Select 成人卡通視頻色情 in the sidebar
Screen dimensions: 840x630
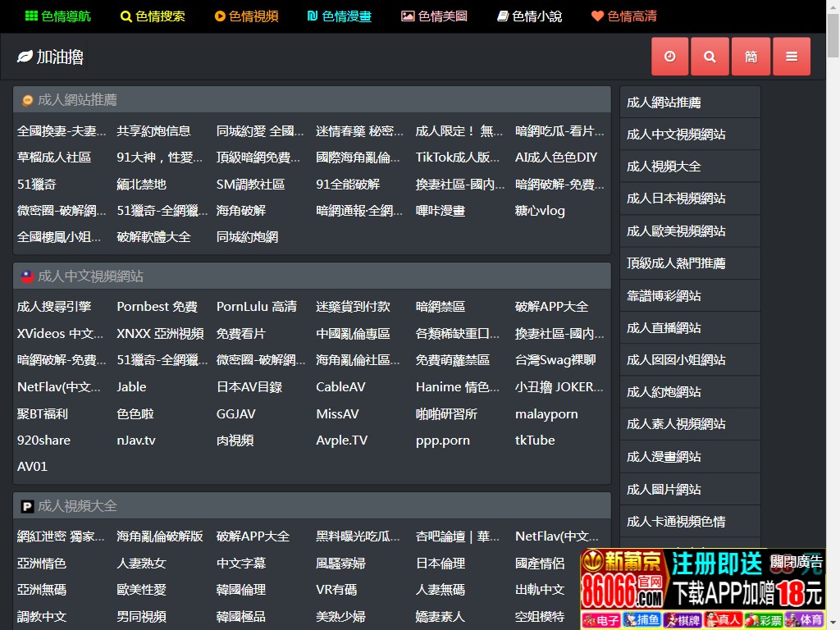690,521
